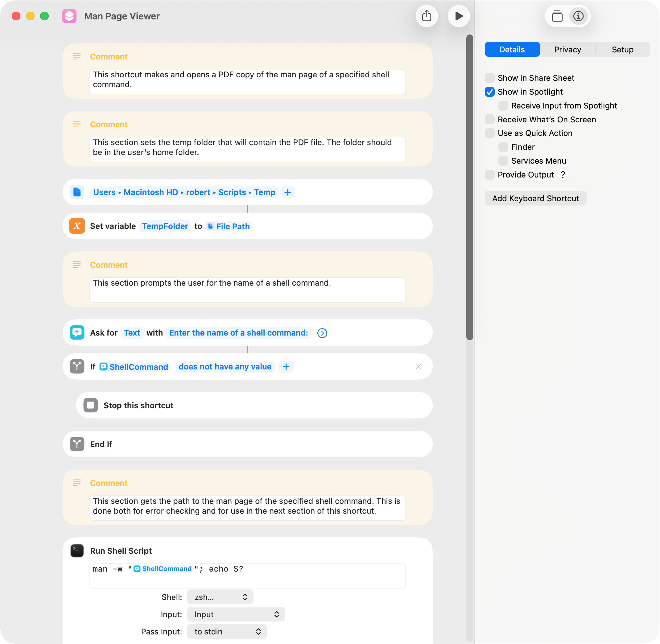This screenshot has height=644, width=660.
Task: Run the shortcut with the play button
Action: 459,16
